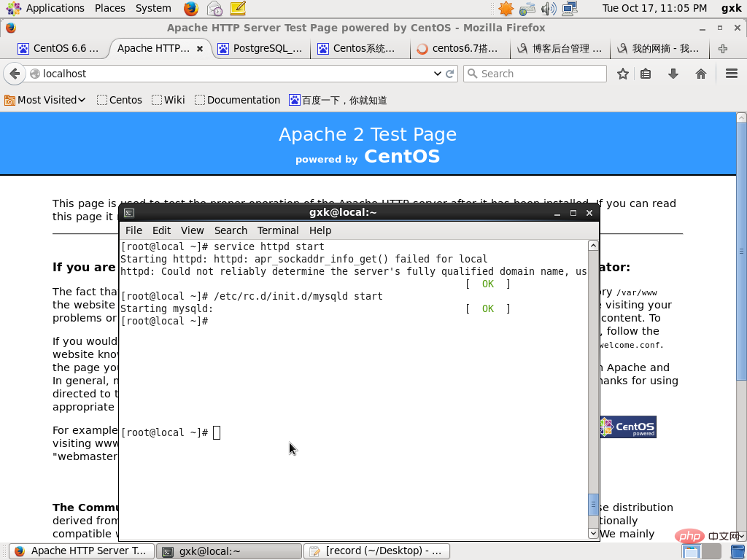Switch to the 我的网摘 tab
Viewport: 747px width, 560px height.
tap(659, 49)
